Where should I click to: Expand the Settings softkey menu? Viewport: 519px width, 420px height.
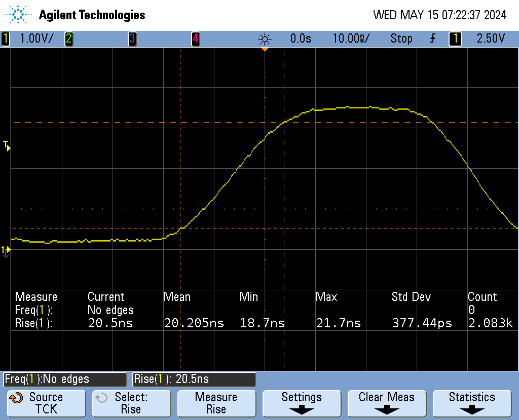302,403
